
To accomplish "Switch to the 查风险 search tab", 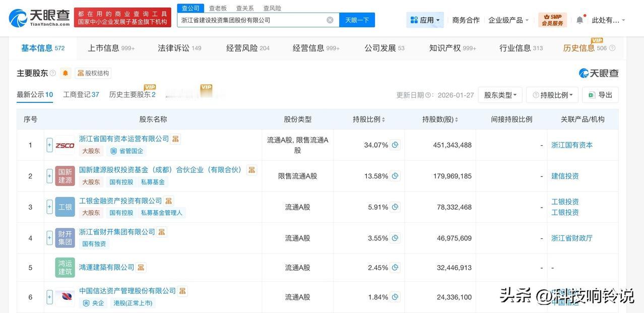I will coord(272,8).
